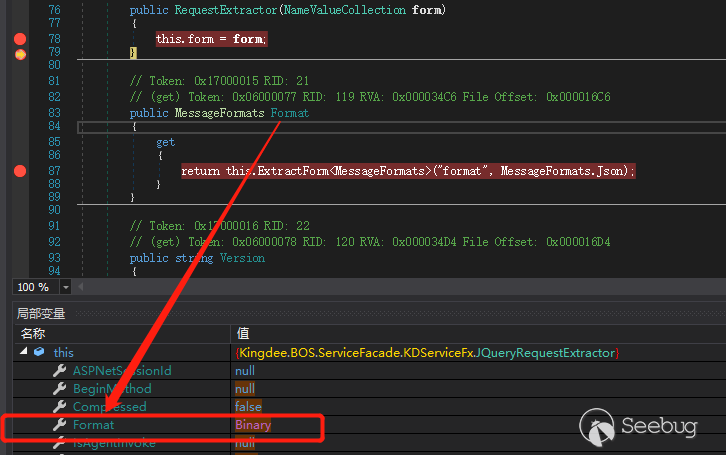The width and height of the screenshot is (726, 455).
Task: Select the Compressed property row
Action: 369,407
